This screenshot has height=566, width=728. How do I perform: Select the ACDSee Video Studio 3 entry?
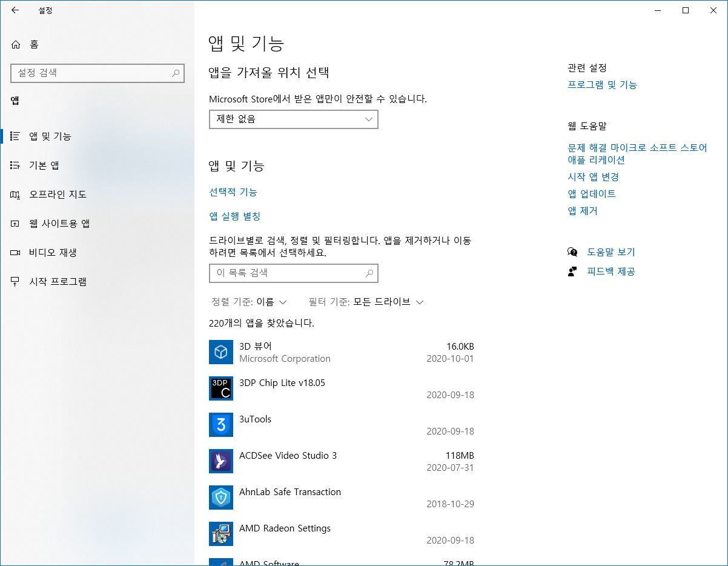tap(288, 456)
